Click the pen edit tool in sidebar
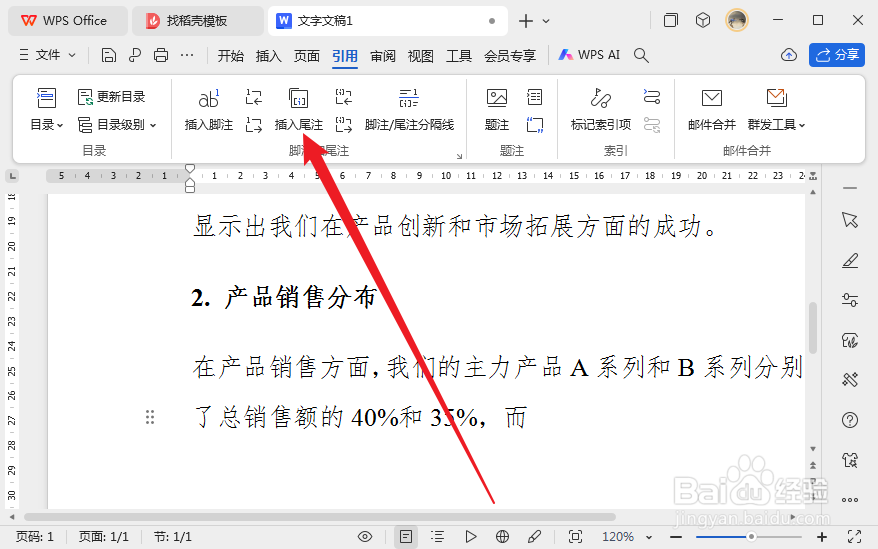The height and width of the screenshot is (549, 878). click(850, 260)
